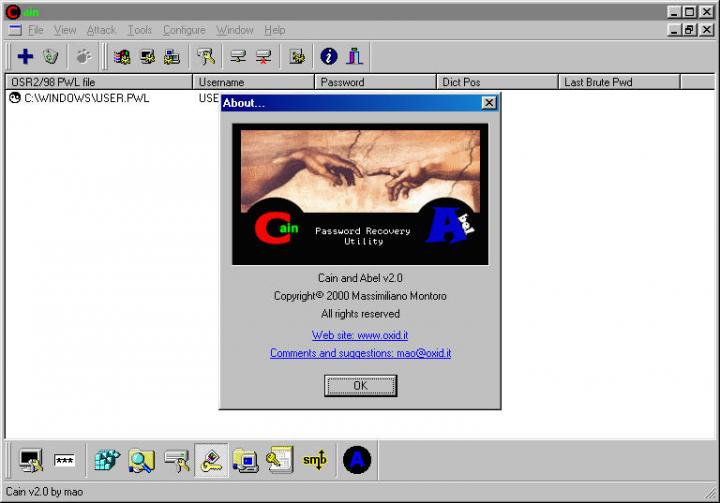Click the stacked books with gear icon
Screen dimensions: 720x503
tap(122, 57)
